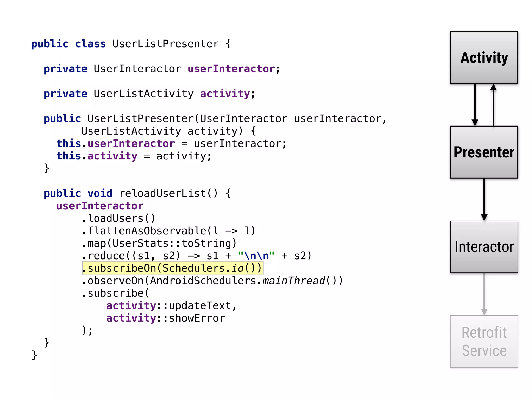Image resolution: width=532 pixels, height=399 pixels.
Task: Click the .subscribe( call line
Action: tap(115, 293)
